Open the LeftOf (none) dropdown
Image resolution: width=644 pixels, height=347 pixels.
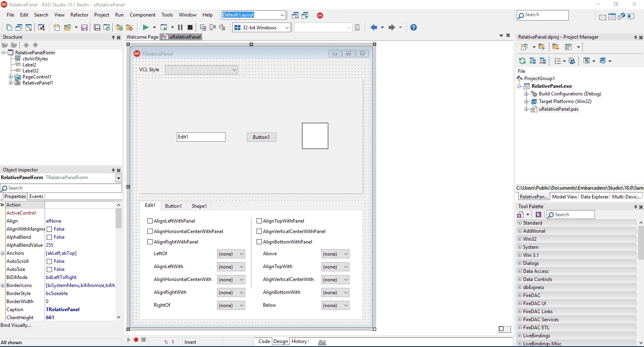coord(231,254)
